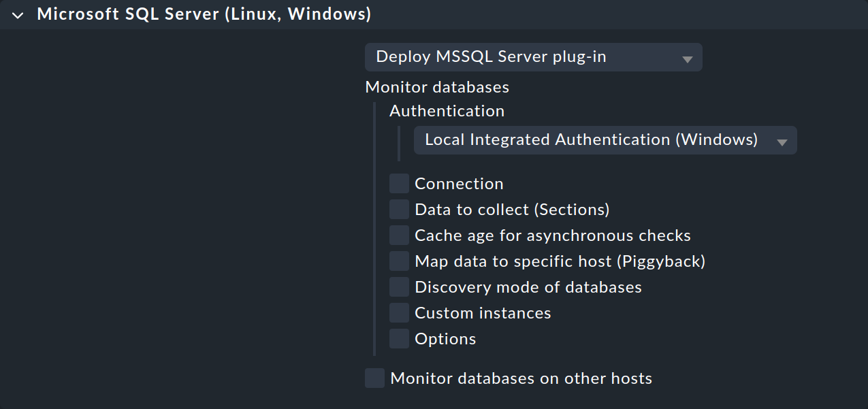Check the Options checkbox
Screen dimensions: 868x409
point(399,338)
